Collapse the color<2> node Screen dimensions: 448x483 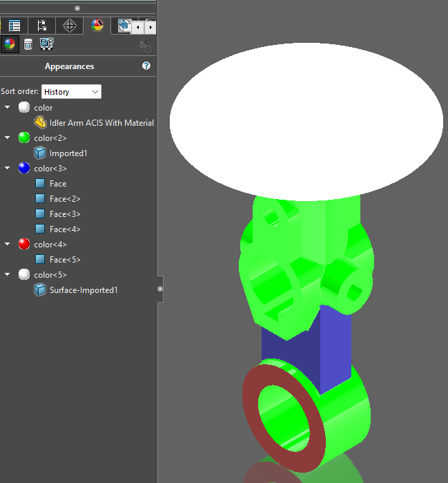point(8,138)
